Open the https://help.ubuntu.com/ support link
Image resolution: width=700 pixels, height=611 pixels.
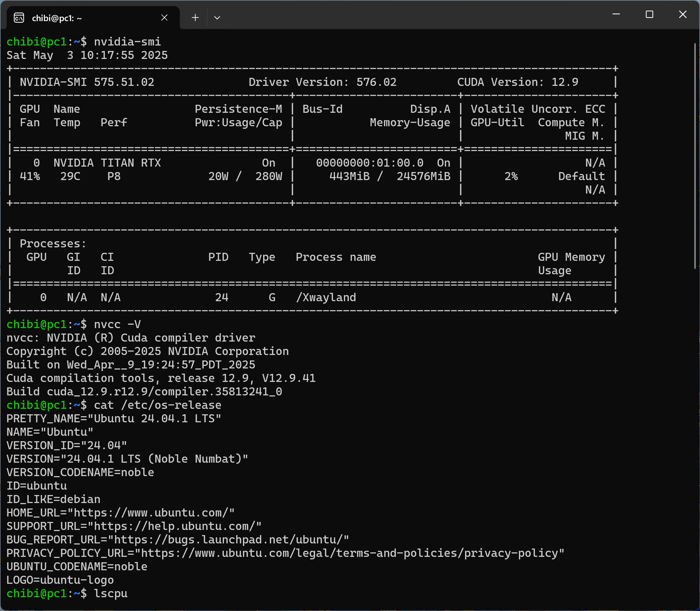tap(174, 526)
